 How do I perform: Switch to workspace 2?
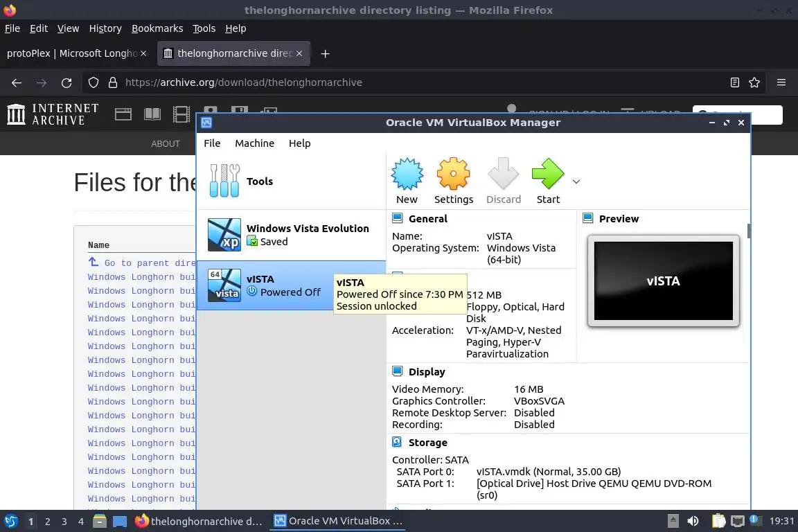(x=47, y=522)
